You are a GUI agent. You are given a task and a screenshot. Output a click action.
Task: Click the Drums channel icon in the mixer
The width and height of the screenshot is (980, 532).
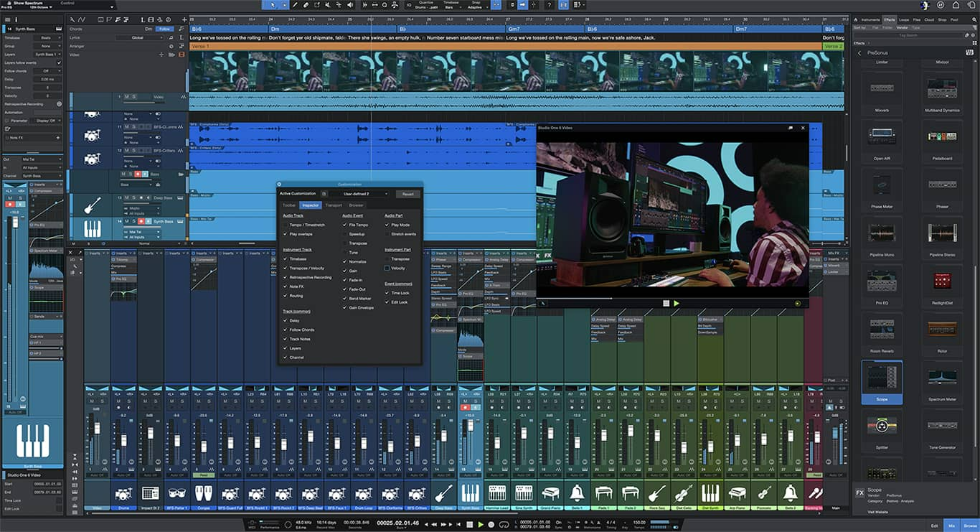123,493
